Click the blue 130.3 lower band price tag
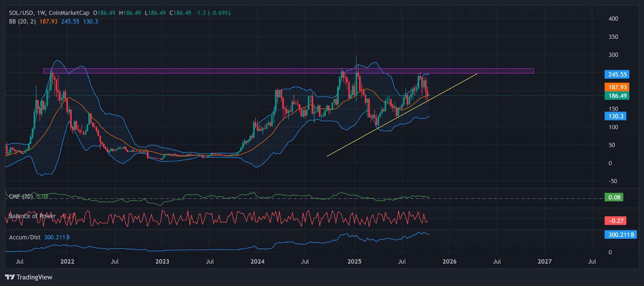 (x=615, y=116)
